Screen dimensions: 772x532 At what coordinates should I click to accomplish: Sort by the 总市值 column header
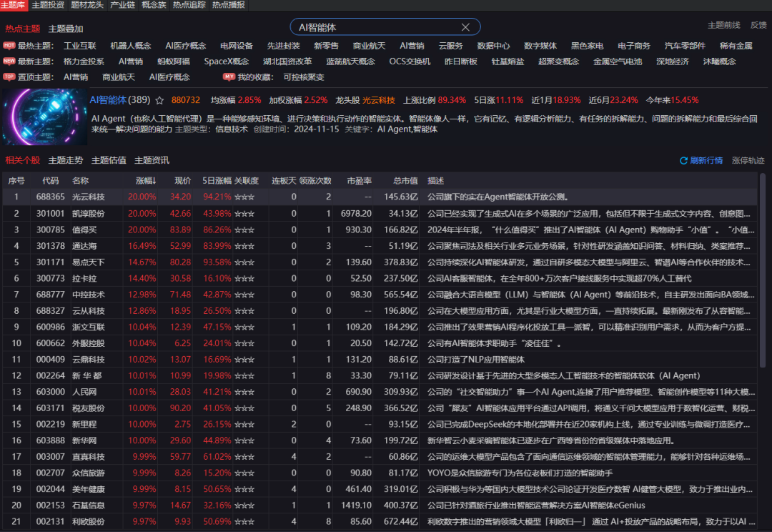pos(405,181)
